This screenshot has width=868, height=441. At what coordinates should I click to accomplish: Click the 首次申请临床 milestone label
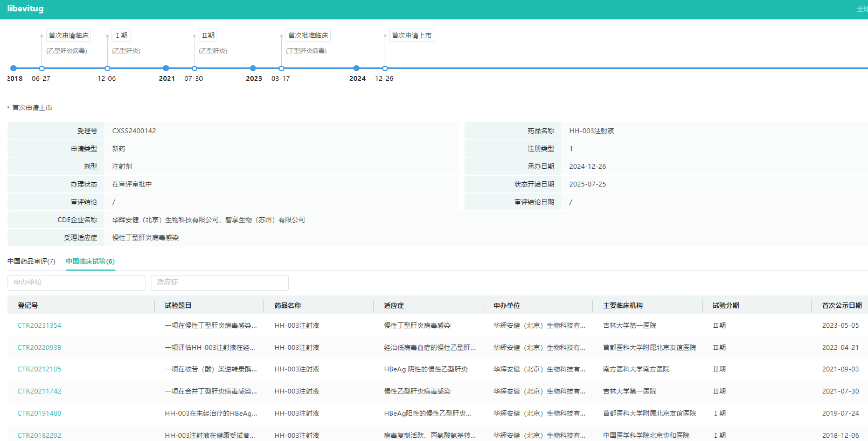(68, 36)
